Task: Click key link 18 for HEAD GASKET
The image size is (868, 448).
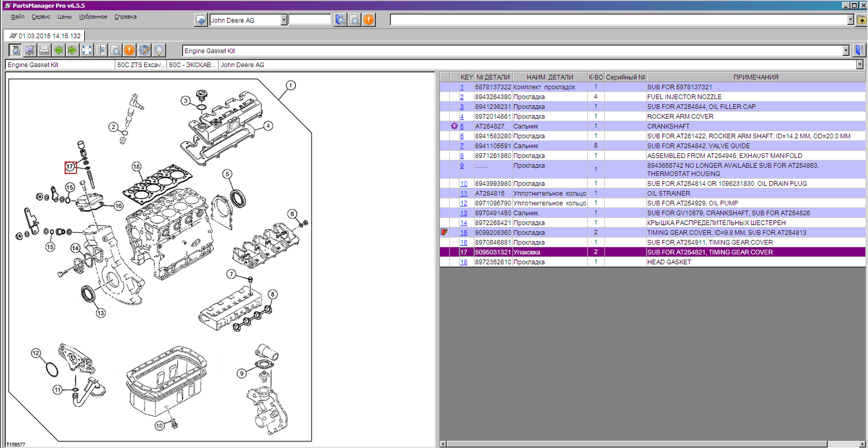Action: coord(463,262)
